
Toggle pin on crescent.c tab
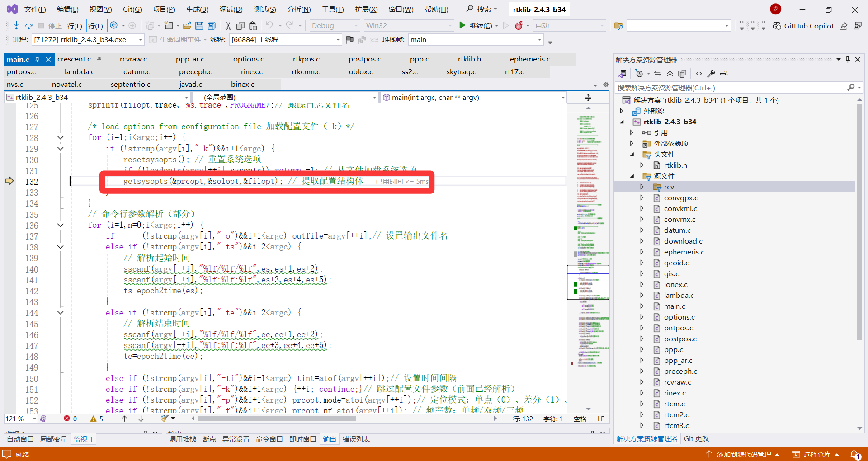click(x=99, y=59)
